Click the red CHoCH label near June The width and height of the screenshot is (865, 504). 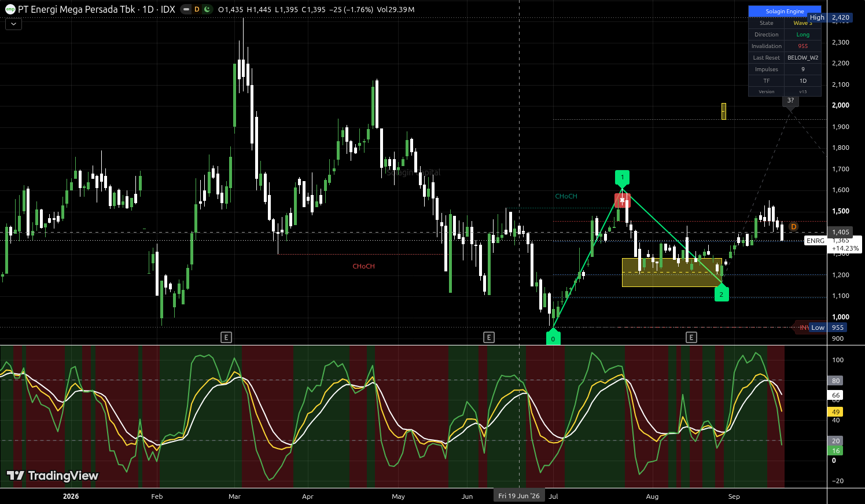tap(363, 266)
